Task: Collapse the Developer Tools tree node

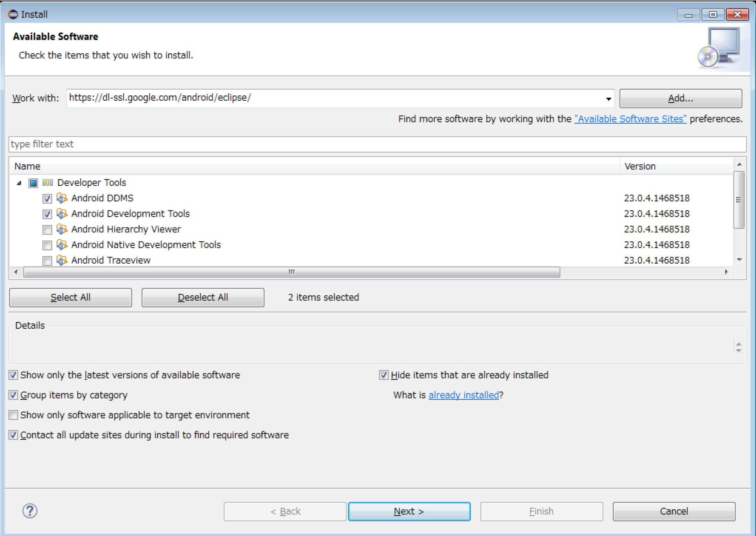Action: point(19,183)
